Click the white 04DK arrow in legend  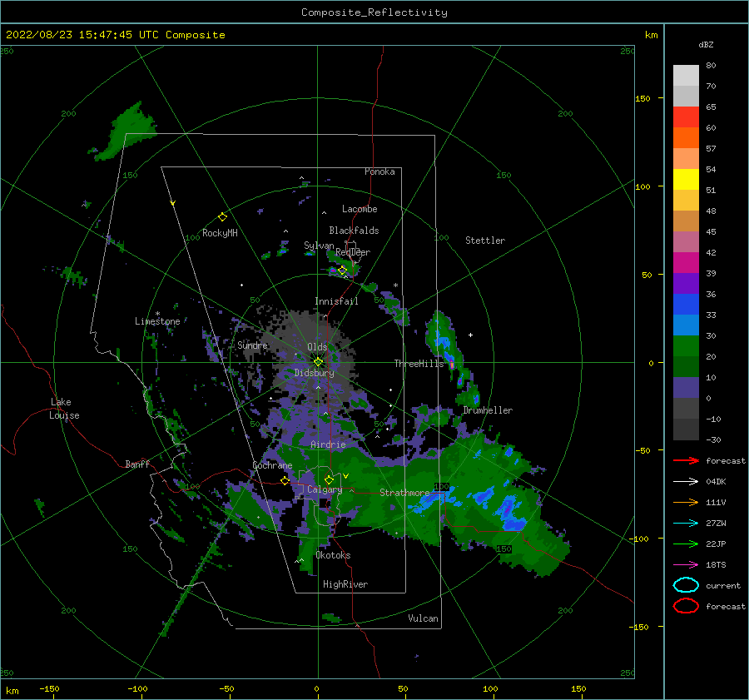tap(686, 482)
